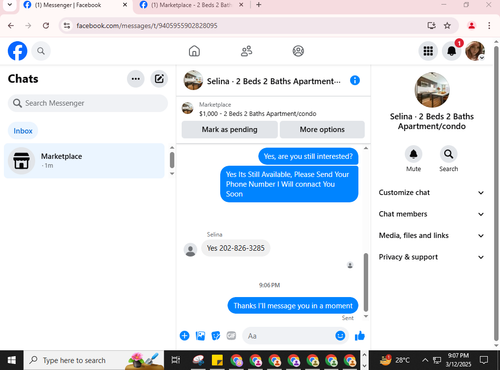Open Notifications bell icon
This screenshot has width=500, height=370.
(x=451, y=51)
